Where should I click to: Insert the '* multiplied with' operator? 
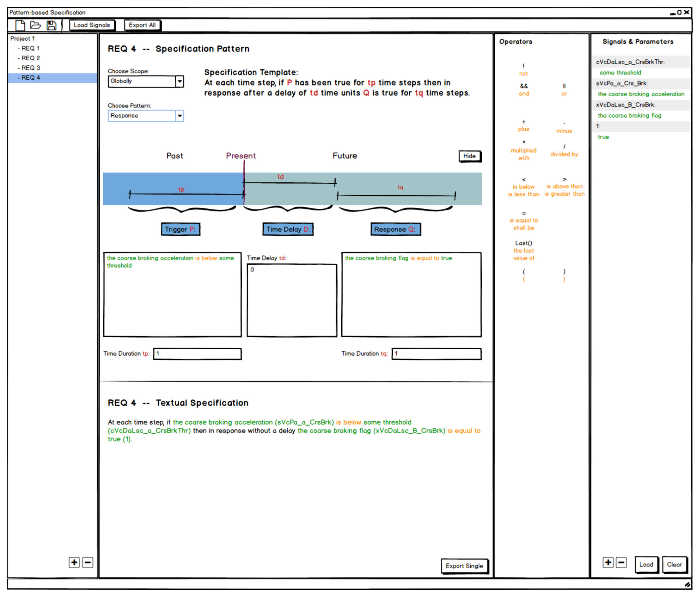[x=524, y=151]
